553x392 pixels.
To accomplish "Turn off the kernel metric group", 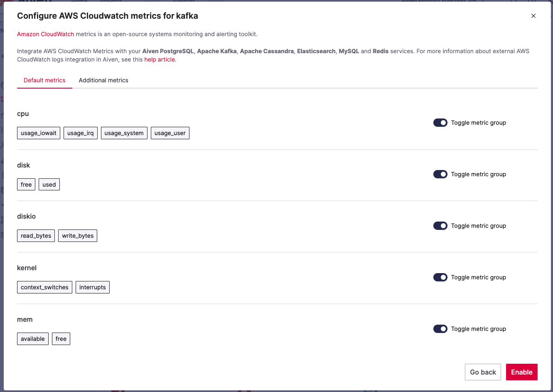I will (x=440, y=277).
